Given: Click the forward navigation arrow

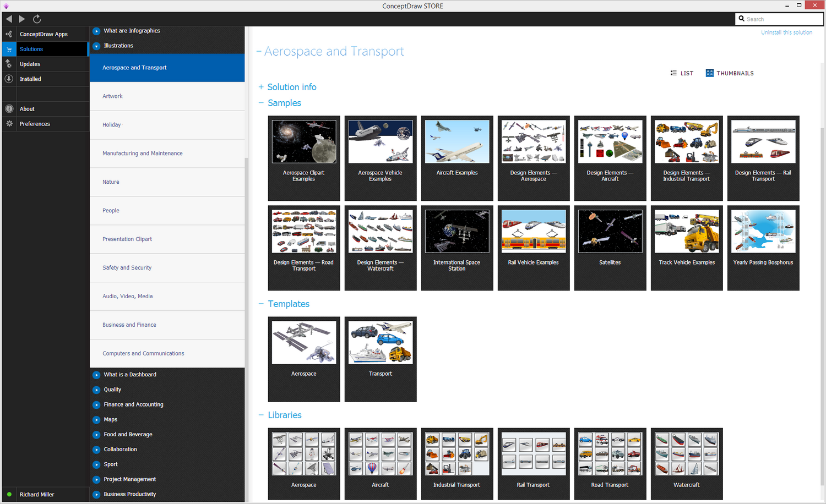Looking at the screenshot, I should pos(22,19).
